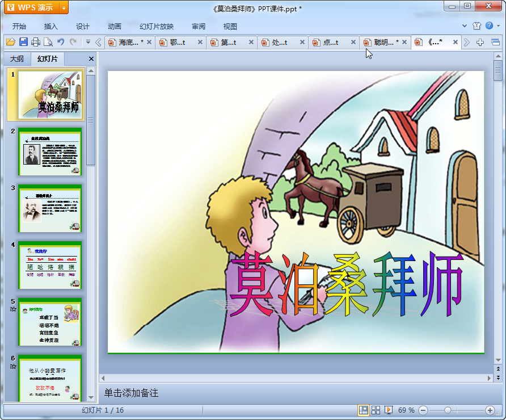Open Print Preview icon

(x=48, y=42)
